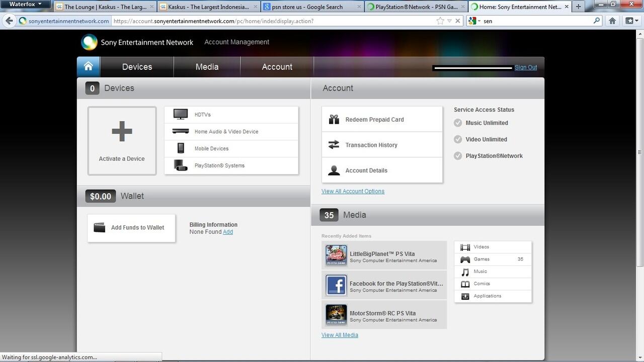Switch to Kaskus Largest Indonesian tab
644x362 pixels.
point(208,7)
